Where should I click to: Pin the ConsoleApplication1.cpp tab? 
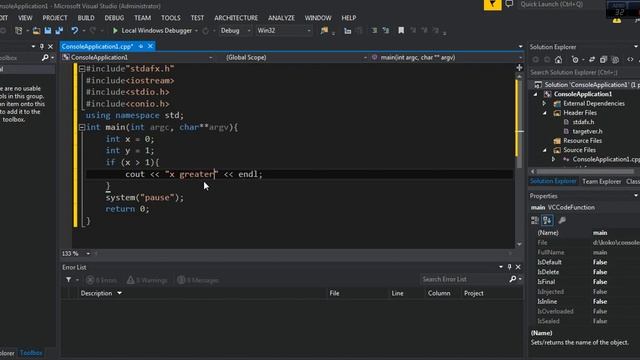tap(140, 47)
